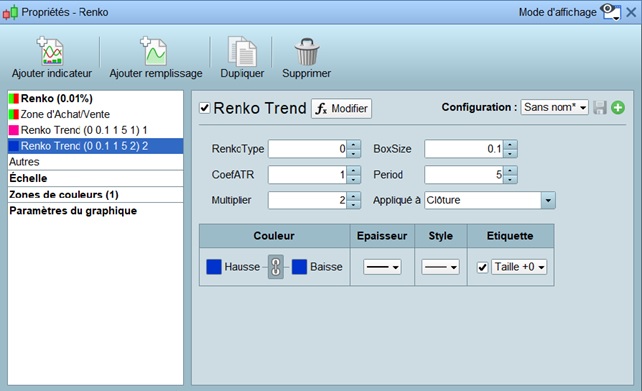This screenshot has height=391, width=642.
Task: Add new configuration with green plus
Action: tap(618, 108)
